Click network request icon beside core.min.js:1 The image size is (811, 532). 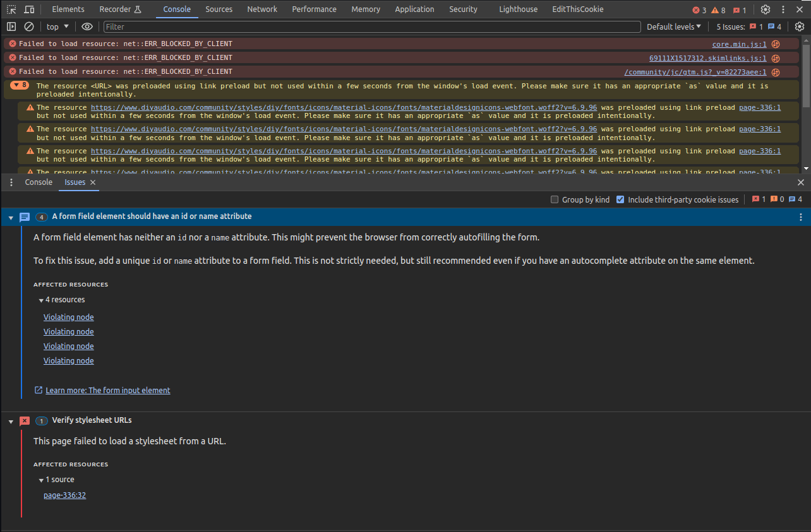[776, 44]
